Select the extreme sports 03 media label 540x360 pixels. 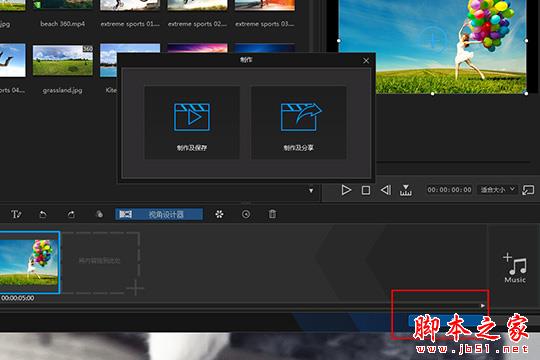click(264, 24)
